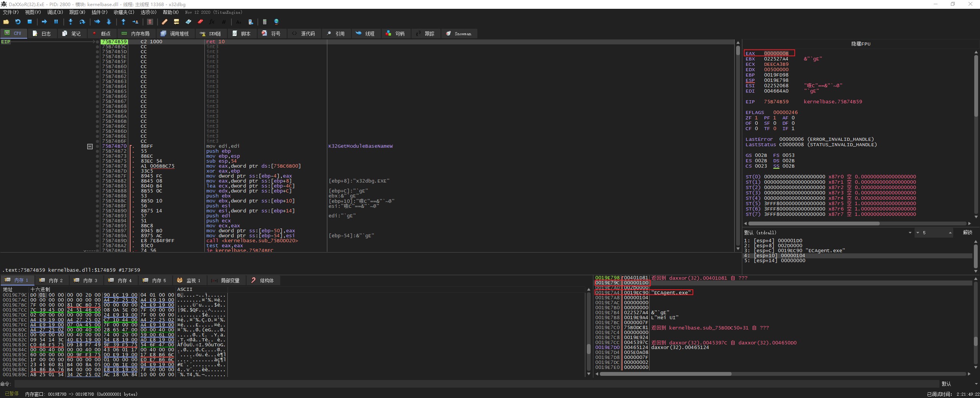Image resolution: width=980 pixels, height=398 pixels.
Task: Toggle breakpoint bullet at address 75B74B72
Action: 98,151
